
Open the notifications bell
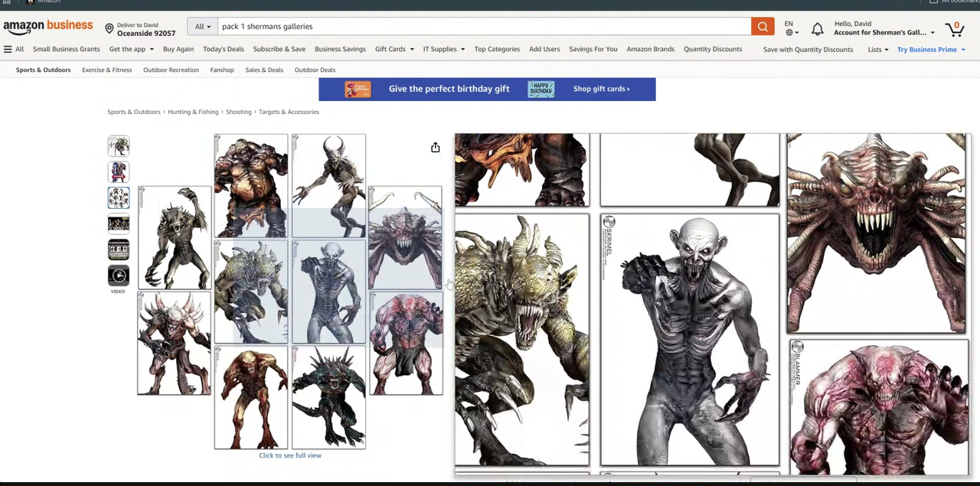(x=817, y=29)
